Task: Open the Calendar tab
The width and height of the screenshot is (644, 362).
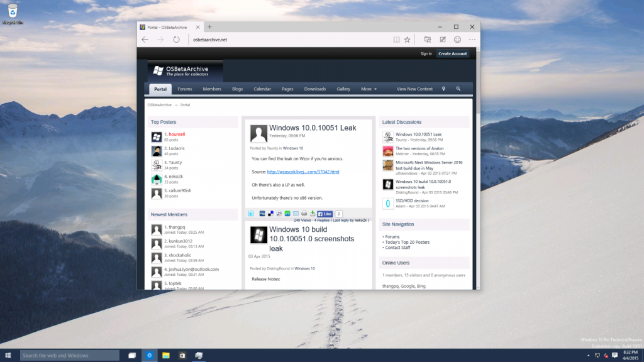Action: (x=262, y=89)
